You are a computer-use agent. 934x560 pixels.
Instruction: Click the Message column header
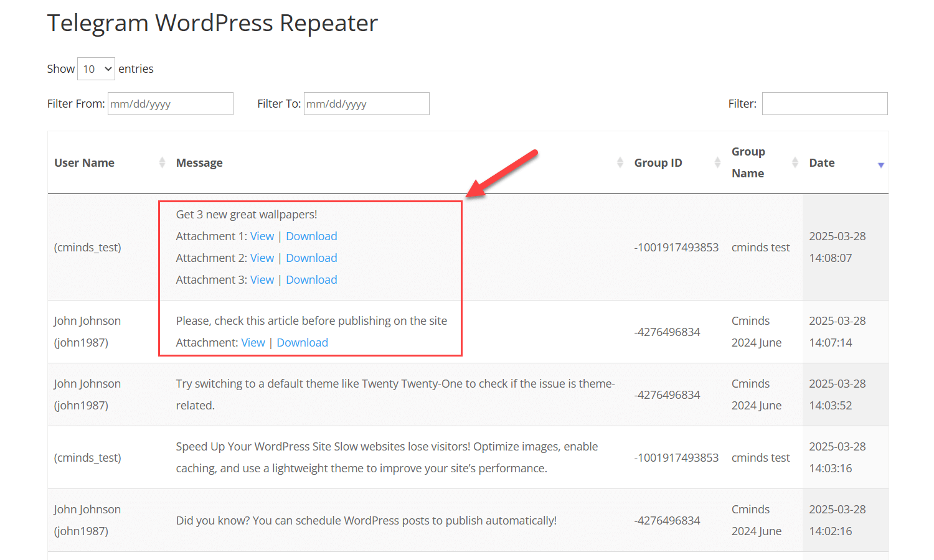199,163
